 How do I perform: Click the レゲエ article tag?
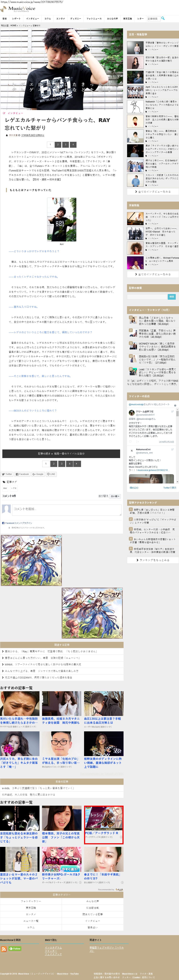point(14,488)
